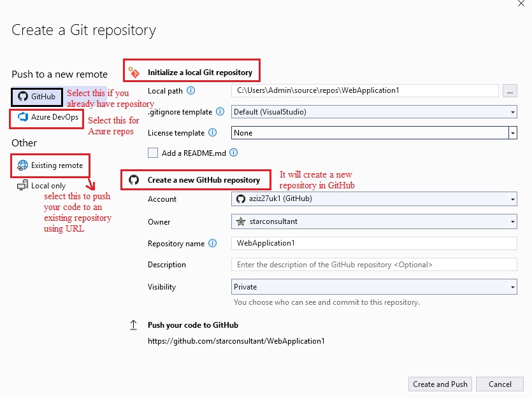Screen dimensions: 532x399
Task: Click the Initialize a local Git repository heading
Action: (x=200, y=72)
